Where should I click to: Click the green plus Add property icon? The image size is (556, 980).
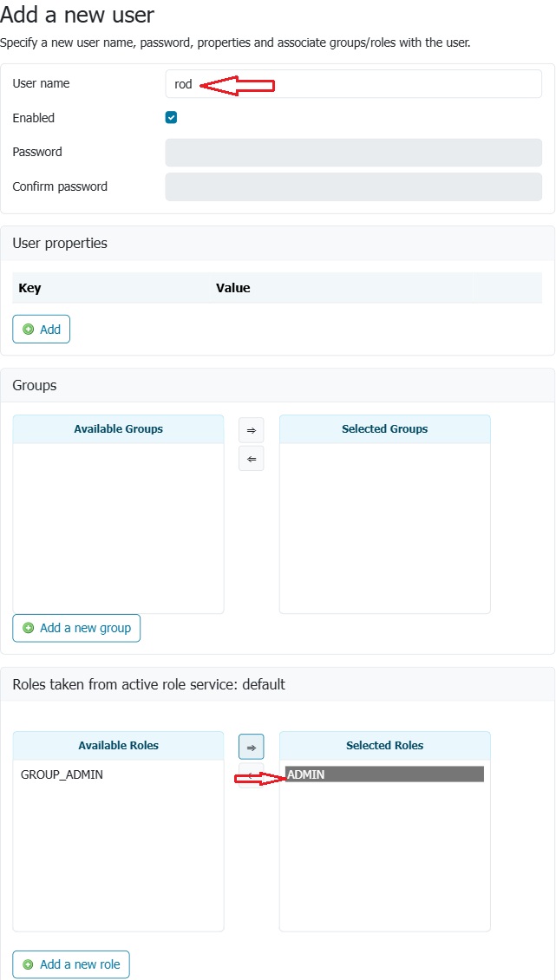coord(29,330)
